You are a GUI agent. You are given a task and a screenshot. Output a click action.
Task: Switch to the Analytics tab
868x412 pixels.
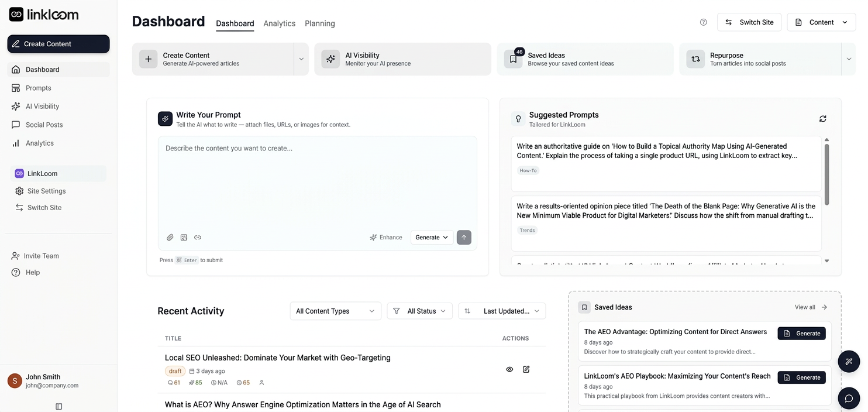click(279, 23)
